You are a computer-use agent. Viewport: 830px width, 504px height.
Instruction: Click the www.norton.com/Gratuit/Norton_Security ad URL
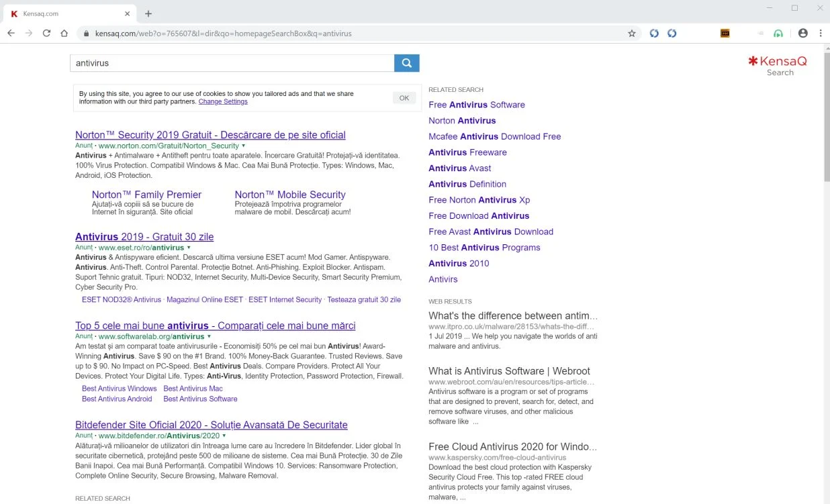(x=169, y=146)
